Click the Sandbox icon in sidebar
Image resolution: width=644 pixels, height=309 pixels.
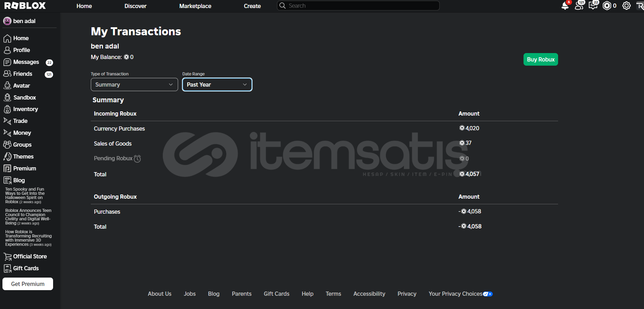point(7,97)
